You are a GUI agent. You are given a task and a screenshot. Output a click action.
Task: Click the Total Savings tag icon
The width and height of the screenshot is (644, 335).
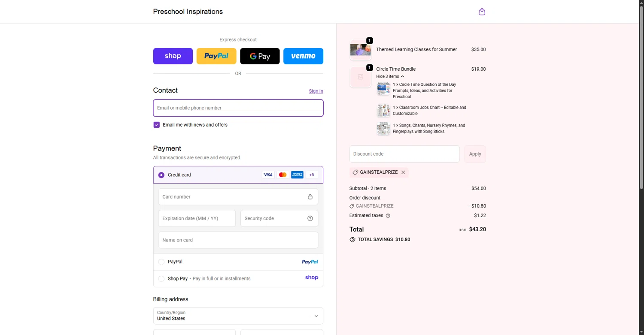(352, 240)
